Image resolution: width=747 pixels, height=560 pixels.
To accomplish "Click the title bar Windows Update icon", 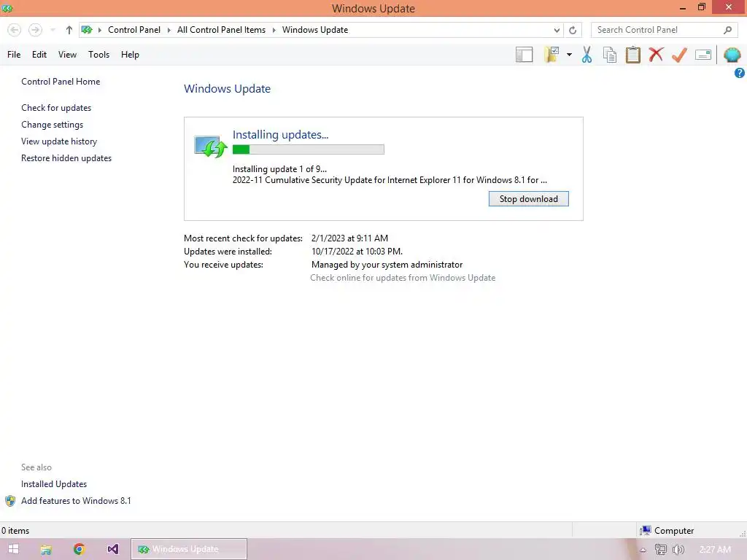I will point(7,8).
